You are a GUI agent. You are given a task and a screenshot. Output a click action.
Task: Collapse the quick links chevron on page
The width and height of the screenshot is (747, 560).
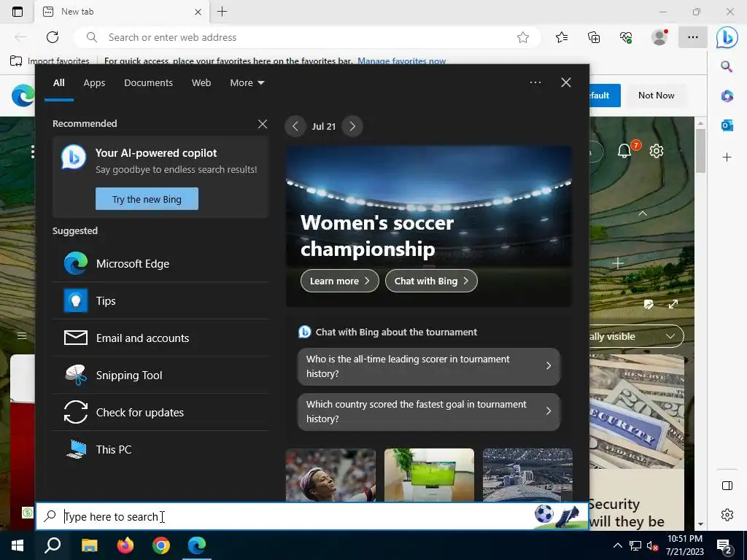pyautogui.click(x=643, y=214)
